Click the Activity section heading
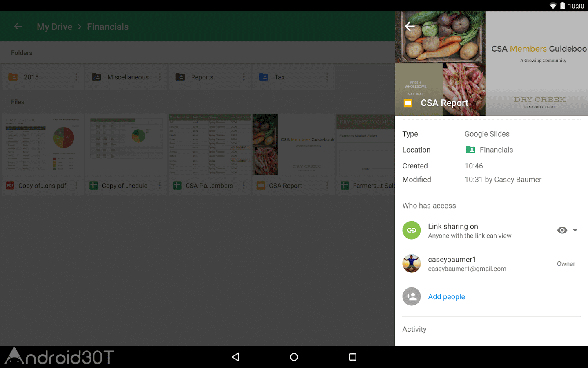The width and height of the screenshot is (588, 368). (414, 329)
